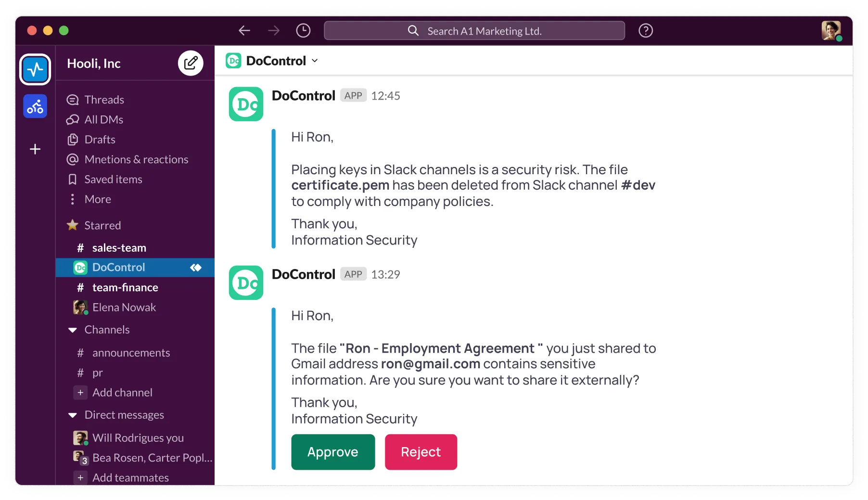Screen dimensions: 868x500
Task: Open the history clock icon
Action: [303, 30]
